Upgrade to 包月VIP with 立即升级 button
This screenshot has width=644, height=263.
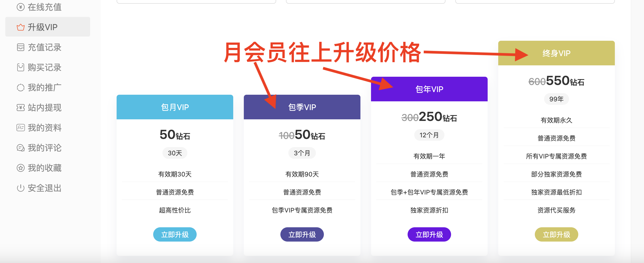[x=175, y=234]
